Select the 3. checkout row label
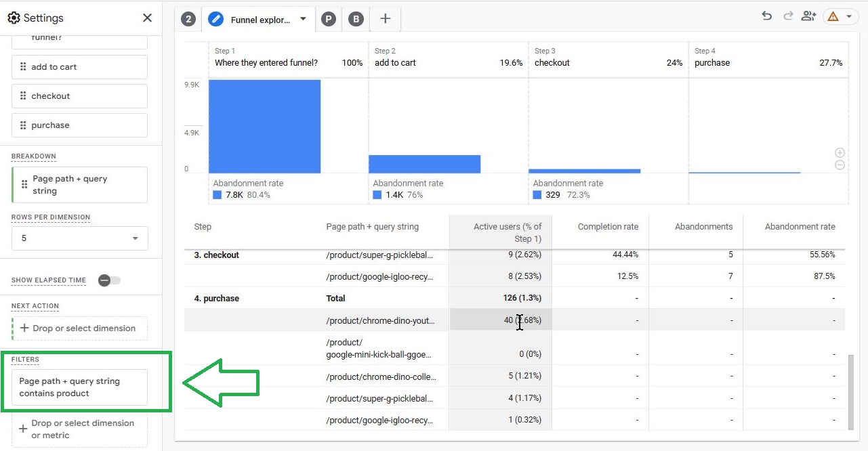 pyautogui.click(x=217, y=255)
